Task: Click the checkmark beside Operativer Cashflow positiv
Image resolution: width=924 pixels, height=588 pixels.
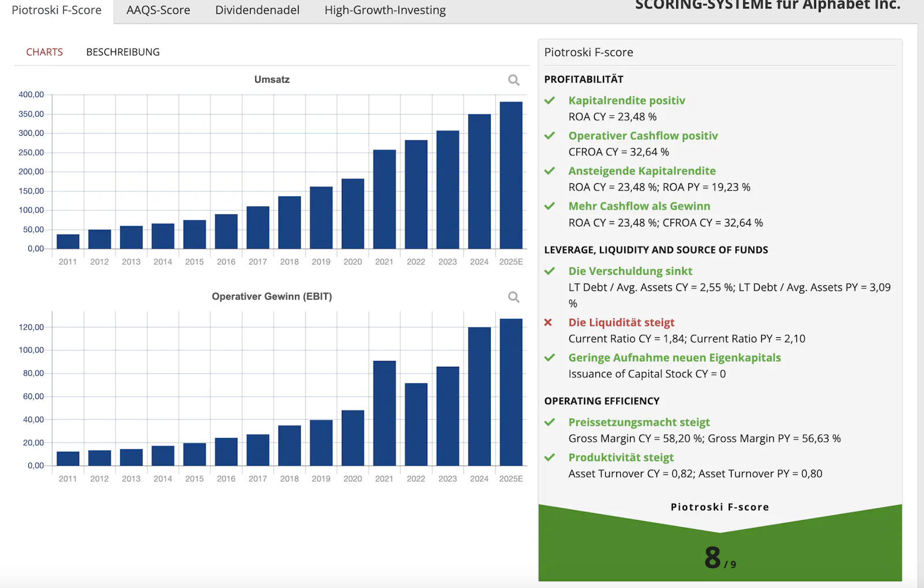Action: pos(550,136)
